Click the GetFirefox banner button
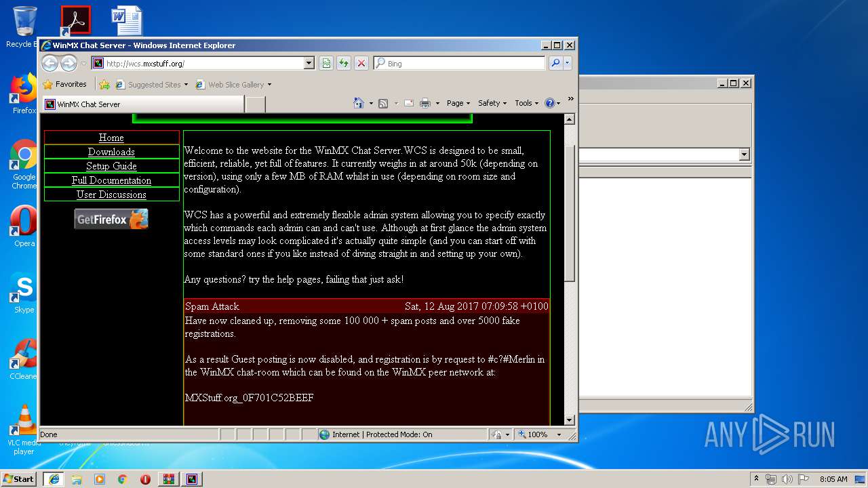Image resolution: width=868 pixels, height=488 pixels. point(111,219)
